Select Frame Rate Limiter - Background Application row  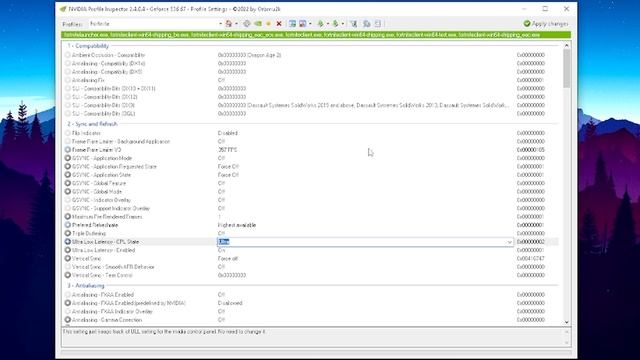[x=310, y=141]
